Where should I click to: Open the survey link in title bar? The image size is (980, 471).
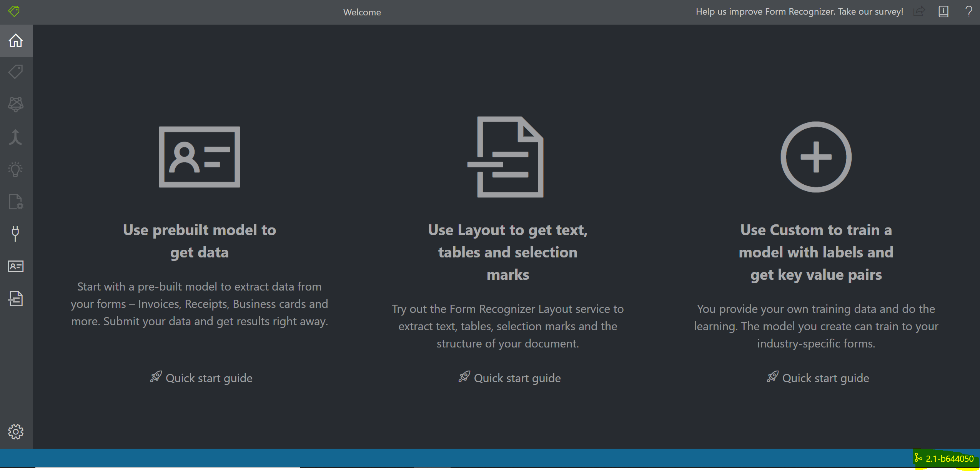(x=799, y=12)
